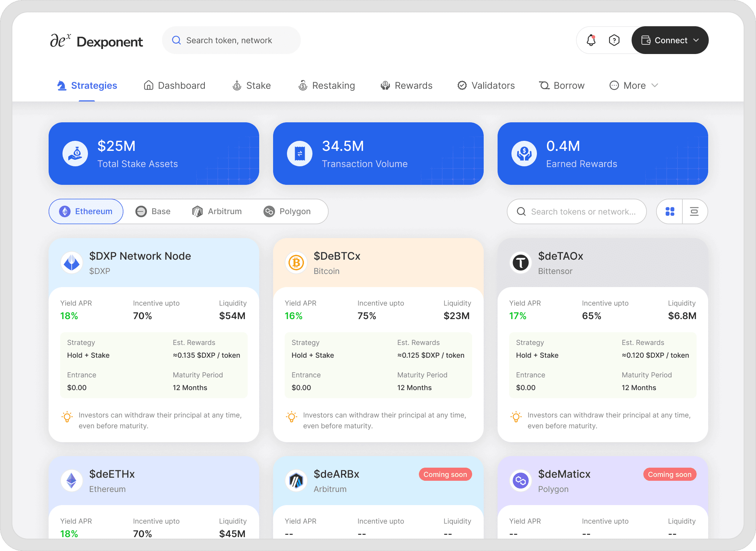Switch to list view layout
The height and width of the screenshot is (551, 756).
694,211
